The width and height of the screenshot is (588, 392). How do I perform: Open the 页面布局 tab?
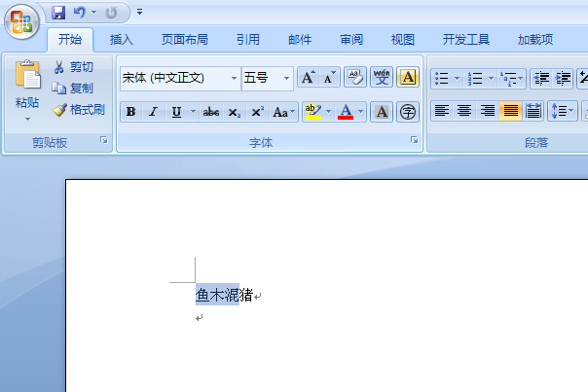[185, 39]
